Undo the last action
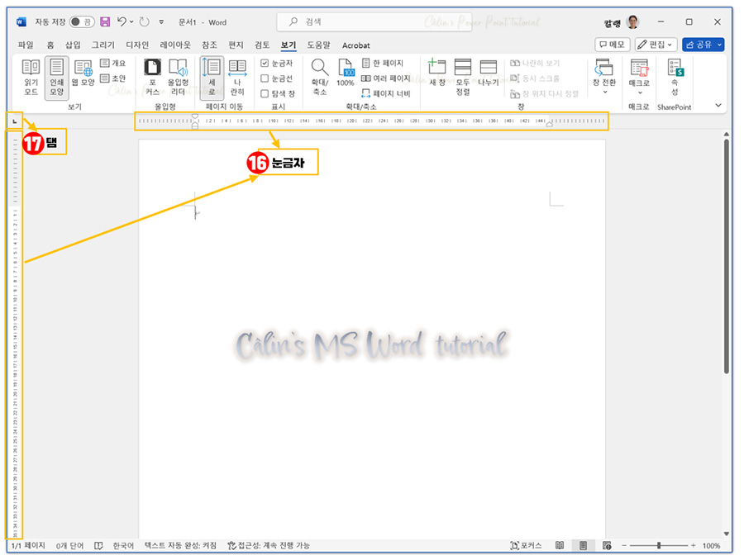The width and height of the screenshot is (744, 560). point(122,21)
